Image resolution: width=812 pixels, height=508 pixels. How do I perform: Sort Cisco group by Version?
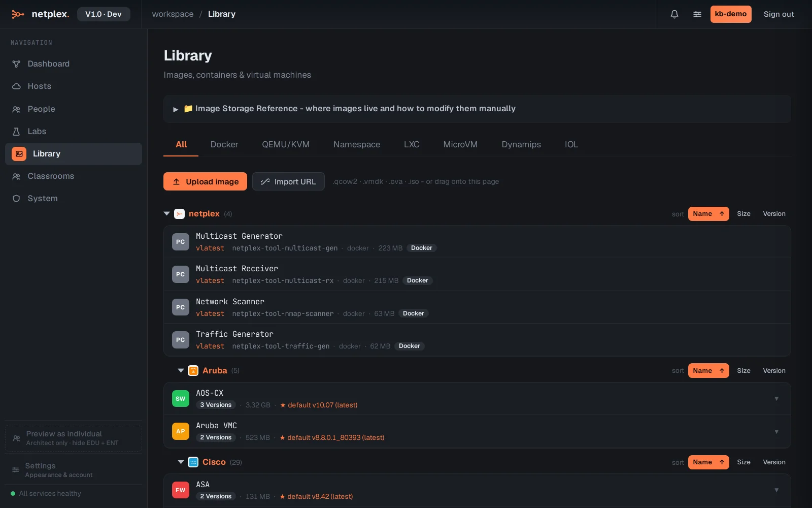(x=774, y=462)
